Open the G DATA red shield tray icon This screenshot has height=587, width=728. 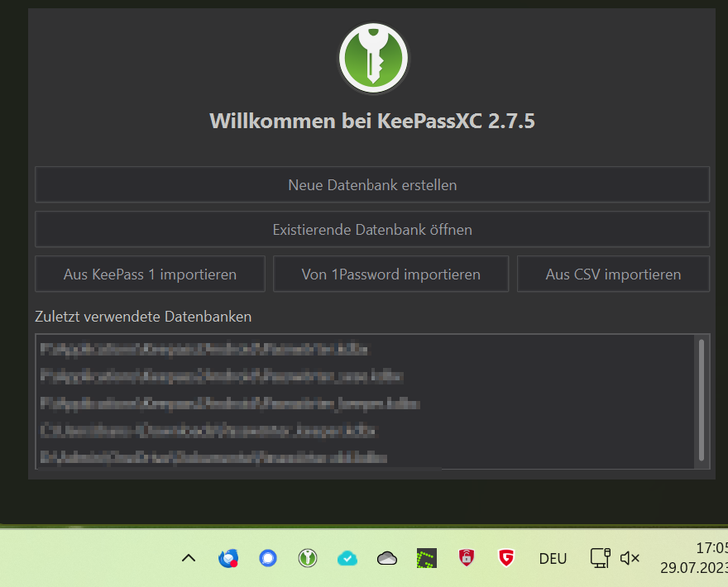coord(467,558)
